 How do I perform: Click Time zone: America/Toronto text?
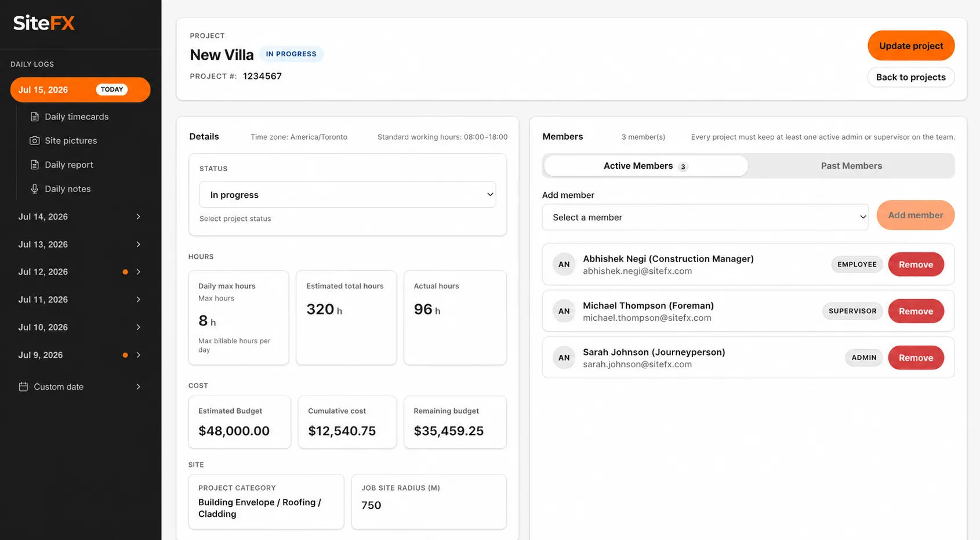(299, 137)
